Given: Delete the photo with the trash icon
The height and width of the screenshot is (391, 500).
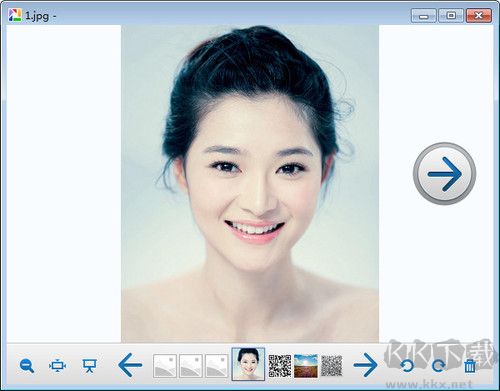Looking at the screenshot, I should click(x=470, y=366).
